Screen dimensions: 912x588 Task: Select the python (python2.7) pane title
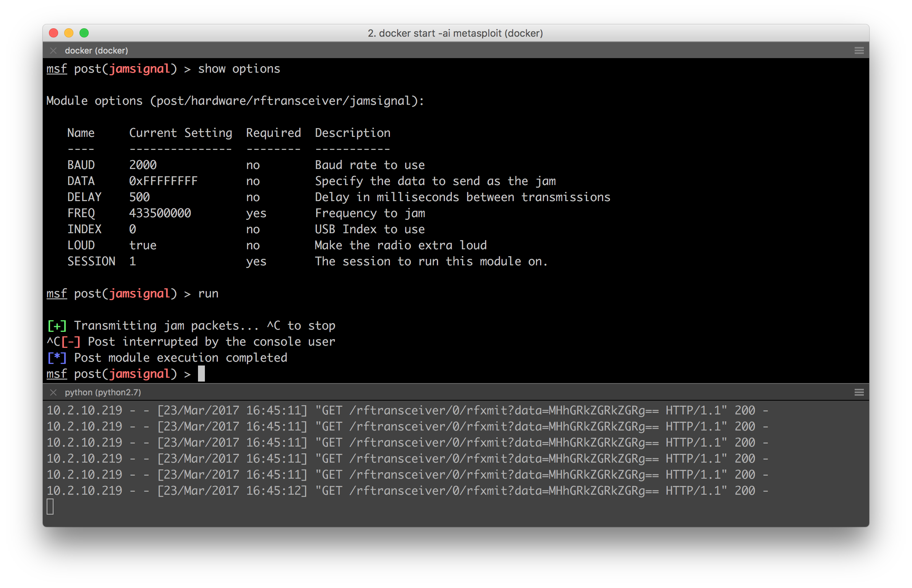103,392
